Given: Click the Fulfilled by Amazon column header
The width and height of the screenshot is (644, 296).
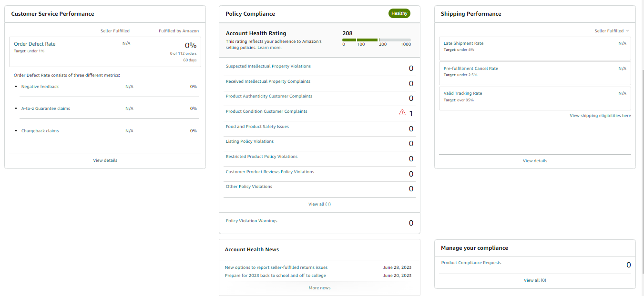Looking at the screenshot, I should 179,31.
